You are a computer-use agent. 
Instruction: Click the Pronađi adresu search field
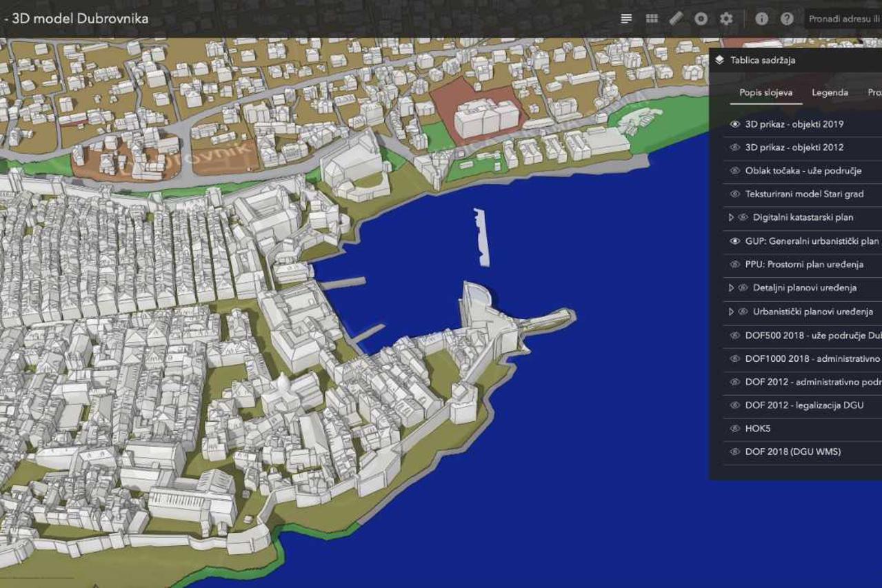click(x=843, y=19)
